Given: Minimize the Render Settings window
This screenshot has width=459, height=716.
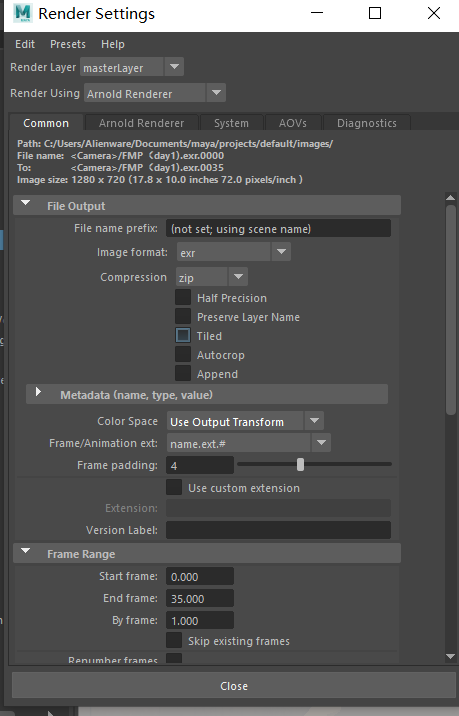Looking at the screenshot, I should tap(317, 13).
